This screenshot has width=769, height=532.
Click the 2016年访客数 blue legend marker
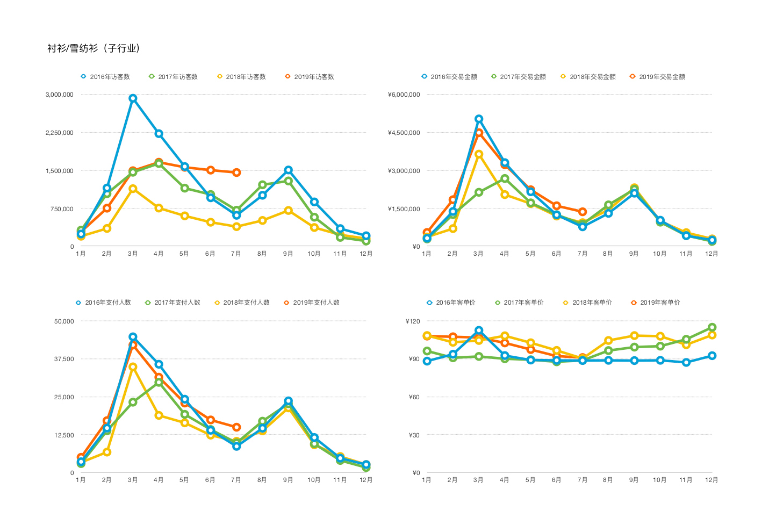(83, 76)
